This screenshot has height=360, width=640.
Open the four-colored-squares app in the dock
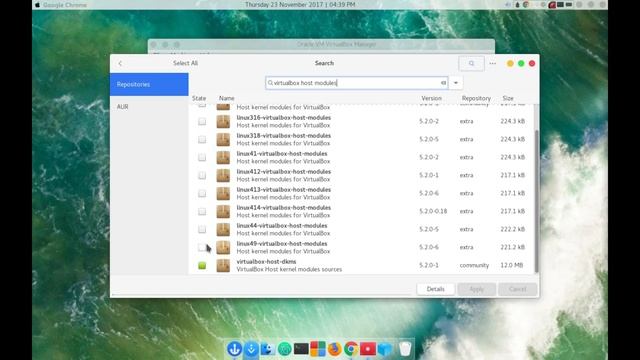[x=318, y=349]
